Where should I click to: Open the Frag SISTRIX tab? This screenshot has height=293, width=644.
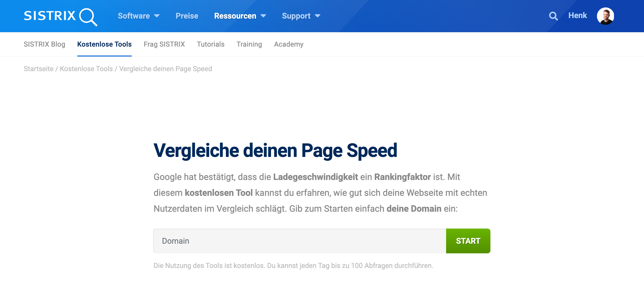164,44
